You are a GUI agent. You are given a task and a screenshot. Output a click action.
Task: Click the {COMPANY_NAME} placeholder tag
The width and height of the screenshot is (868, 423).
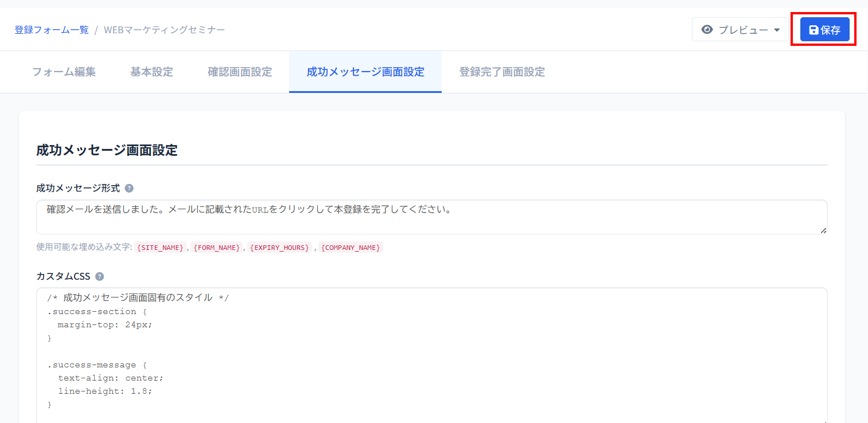tap(351, 248)
